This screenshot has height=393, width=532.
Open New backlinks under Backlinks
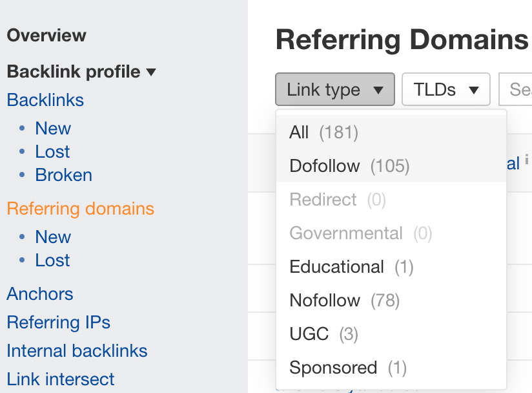pos(53,129)
